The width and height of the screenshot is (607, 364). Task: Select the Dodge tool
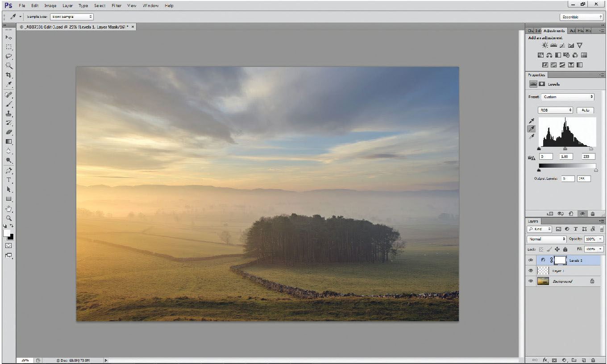click(x=8, y=160)
